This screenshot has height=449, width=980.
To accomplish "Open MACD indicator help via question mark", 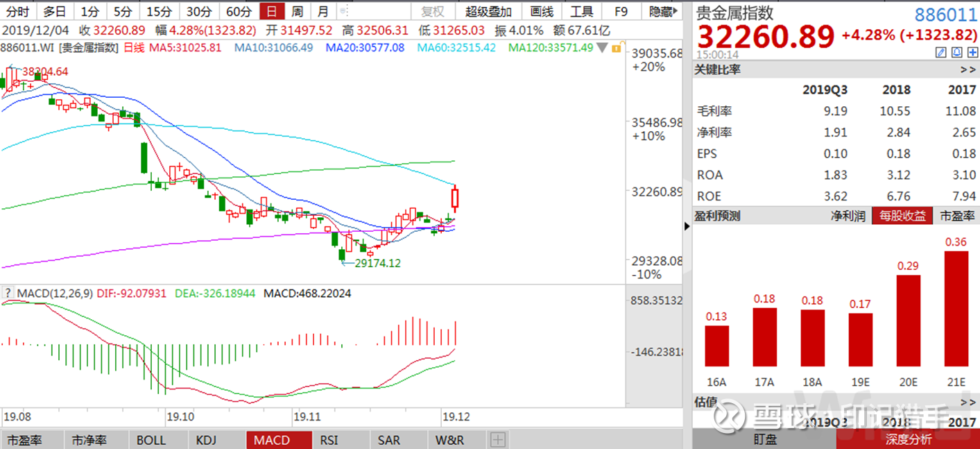I will tap(8, 294).
